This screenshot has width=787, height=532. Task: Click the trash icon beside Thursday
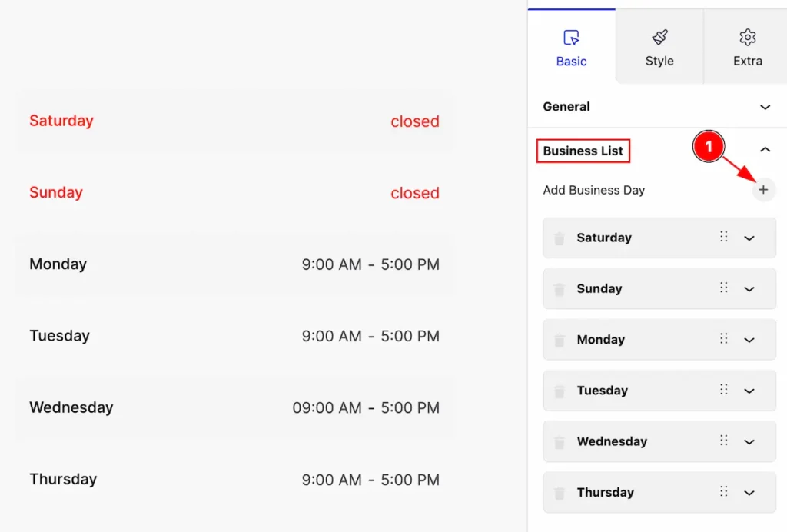(560, 493)
